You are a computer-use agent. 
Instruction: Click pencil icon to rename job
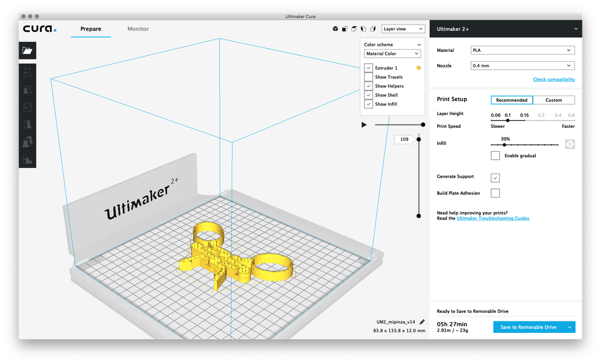[x=422, y=322]
